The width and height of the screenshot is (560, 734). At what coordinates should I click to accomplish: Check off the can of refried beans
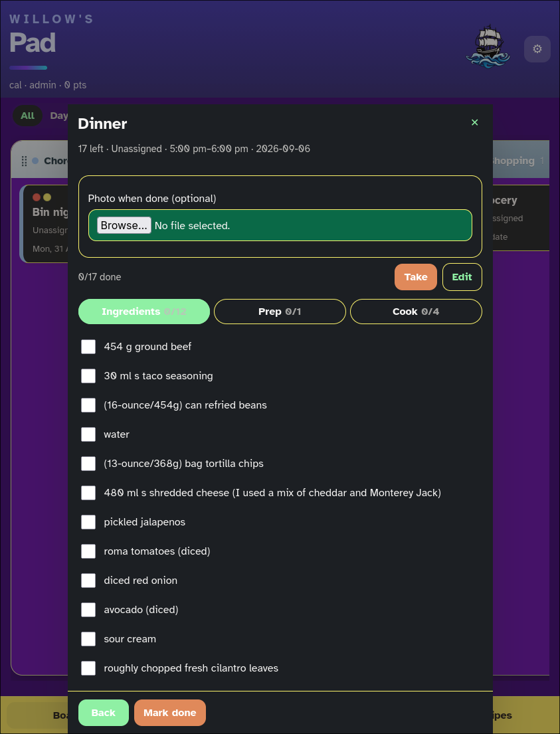[88, 405]
